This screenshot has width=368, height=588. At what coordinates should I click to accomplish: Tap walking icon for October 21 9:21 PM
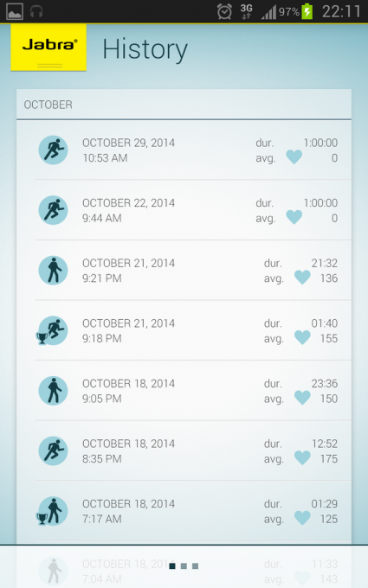(54, 271)
